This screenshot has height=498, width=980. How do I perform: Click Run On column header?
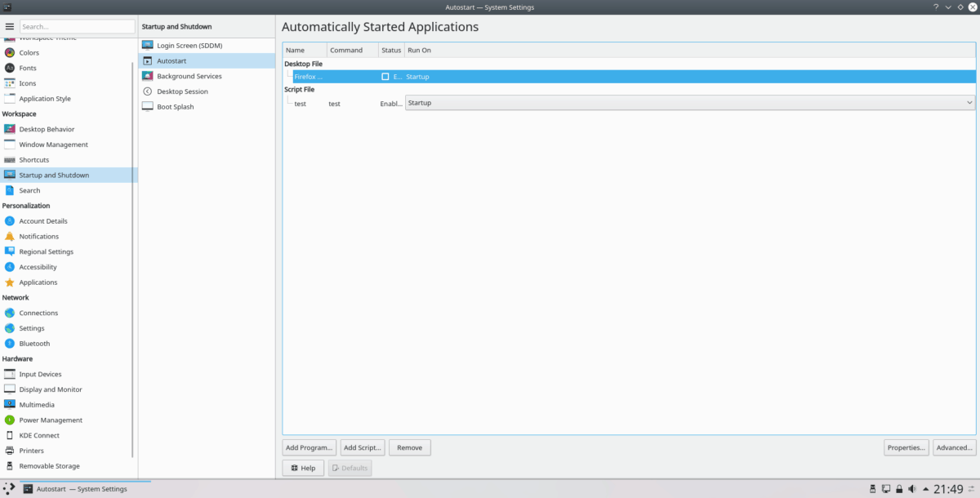690,50
